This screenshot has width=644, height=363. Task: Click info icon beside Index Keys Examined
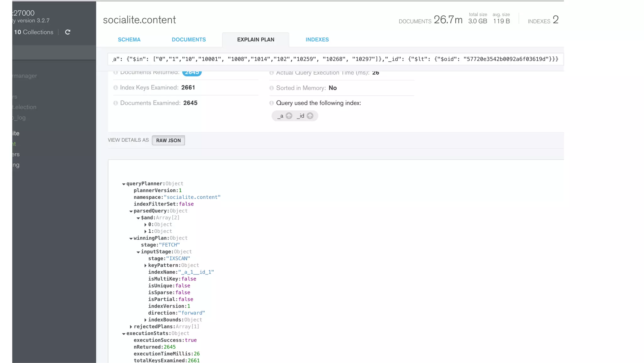pyautogui.click(x=115, y=88)
